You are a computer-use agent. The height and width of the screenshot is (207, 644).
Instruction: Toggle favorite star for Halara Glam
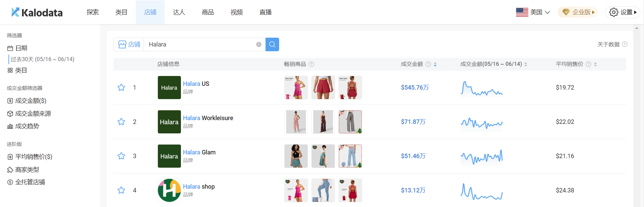(x=121, y=156)
